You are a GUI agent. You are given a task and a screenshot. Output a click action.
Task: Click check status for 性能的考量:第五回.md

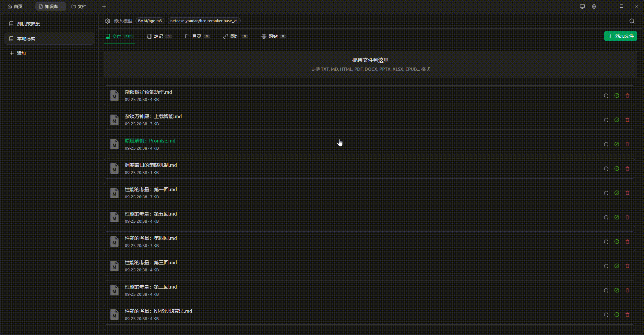(x=616, y=217)
